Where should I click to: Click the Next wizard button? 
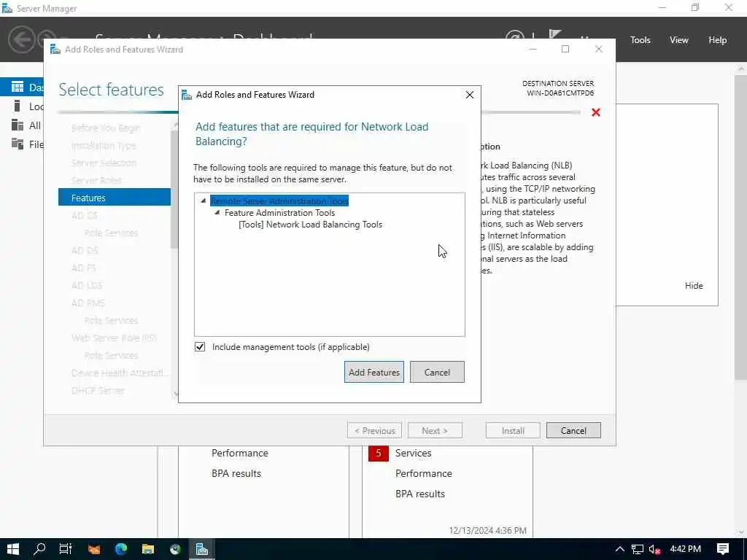[x=435, y=430]
